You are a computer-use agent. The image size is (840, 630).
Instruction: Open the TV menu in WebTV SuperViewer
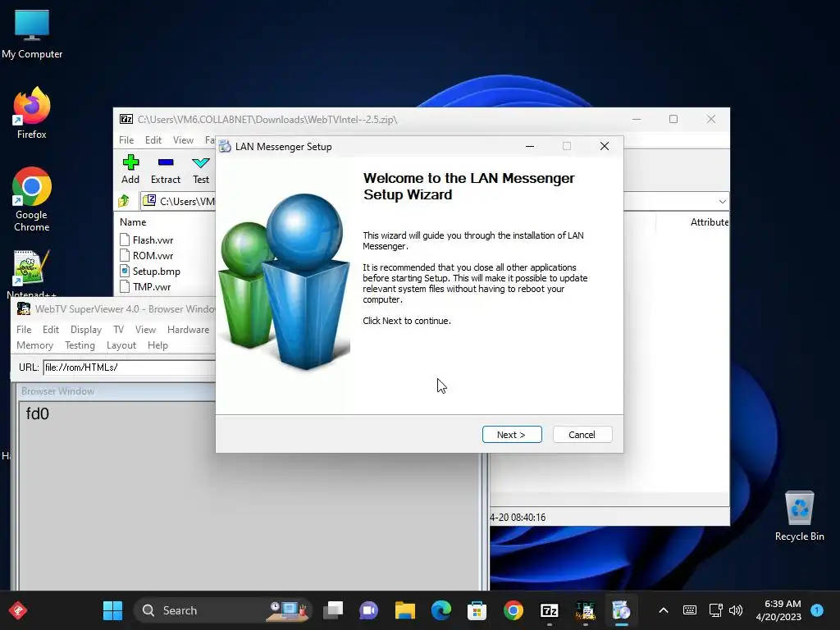pyautogui.click(x=118, y=330)
